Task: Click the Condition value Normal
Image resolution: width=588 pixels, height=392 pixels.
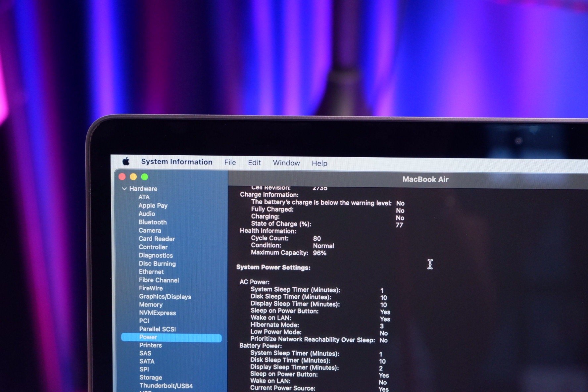Action: click(323, 246)
